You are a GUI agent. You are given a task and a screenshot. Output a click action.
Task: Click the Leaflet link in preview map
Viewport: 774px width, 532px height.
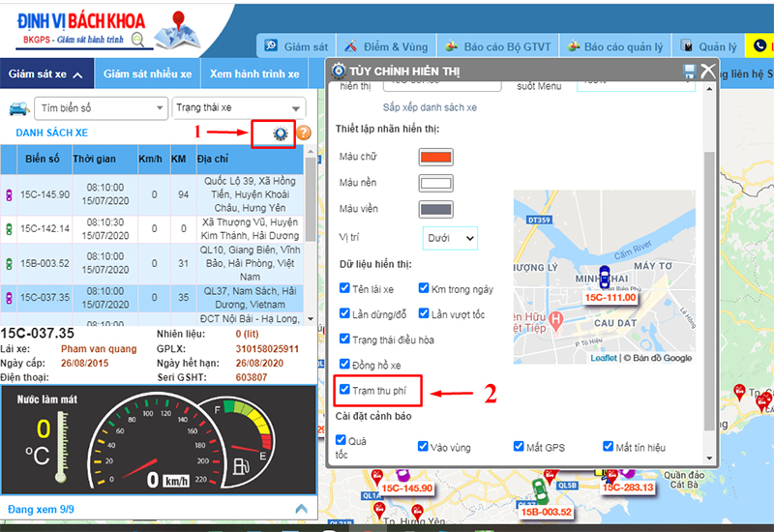point(603,358)
